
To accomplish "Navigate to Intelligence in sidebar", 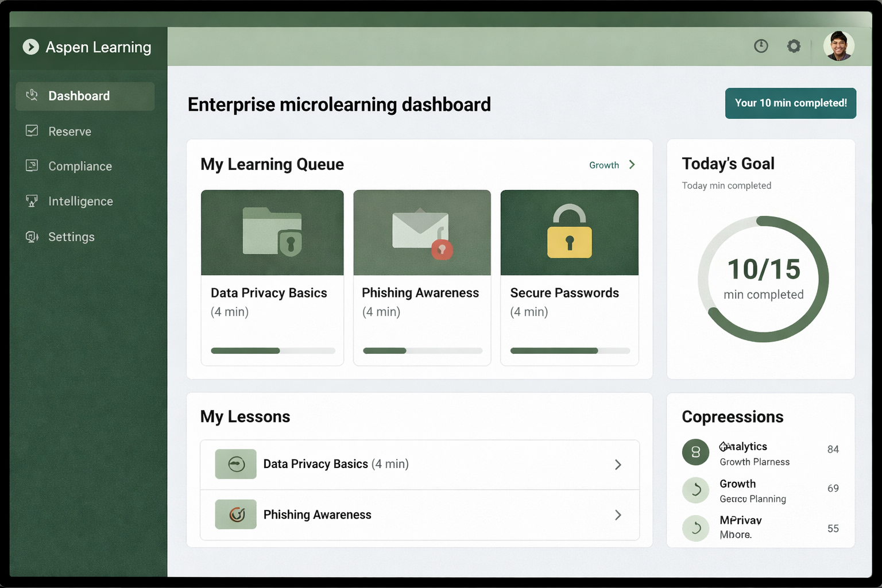I will click(x=80, y=202).
